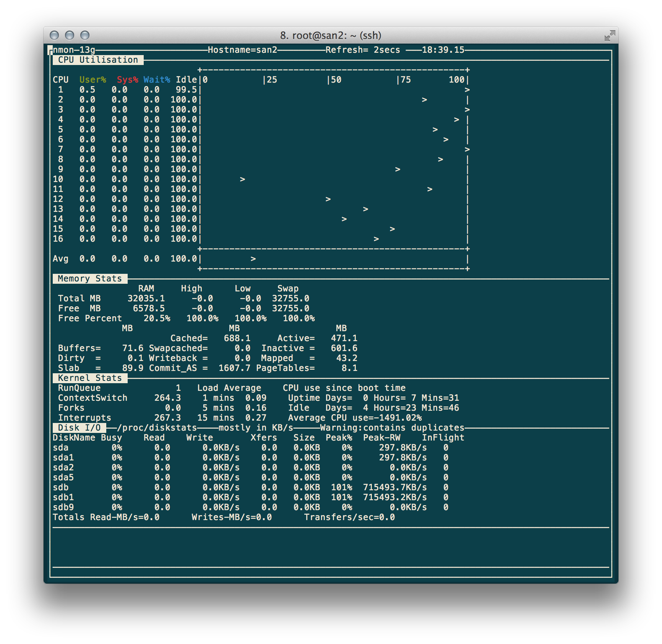662x644 pixels.
Task: Select the 'Disk I/O' section header
Action: coord(79,428)
